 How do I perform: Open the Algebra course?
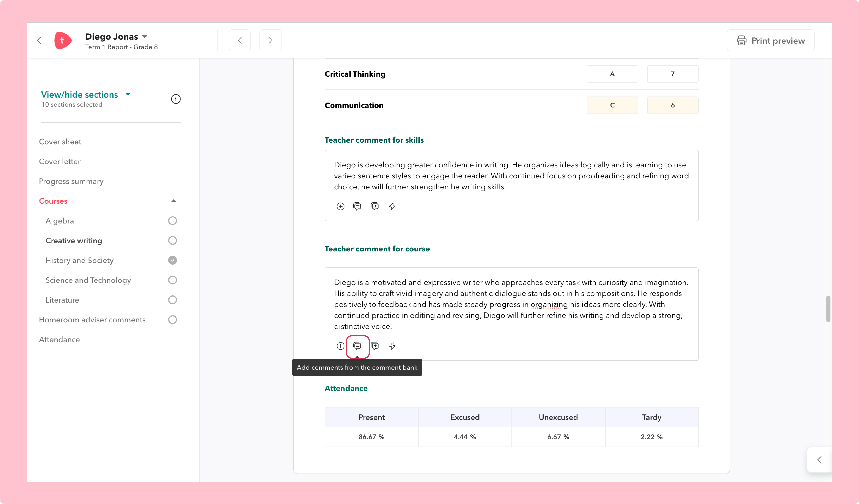click(60, 221)
